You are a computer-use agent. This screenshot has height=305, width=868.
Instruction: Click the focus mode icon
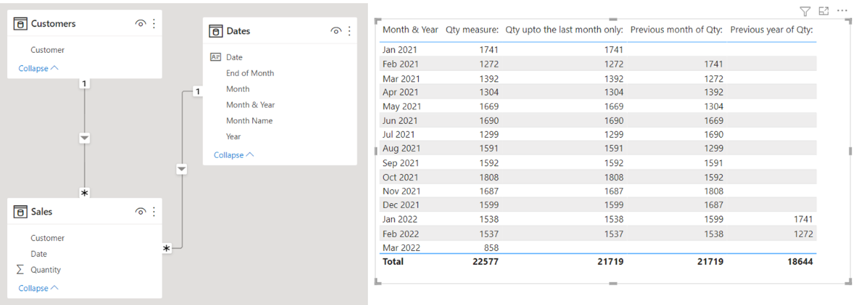(x=824, y=11)
